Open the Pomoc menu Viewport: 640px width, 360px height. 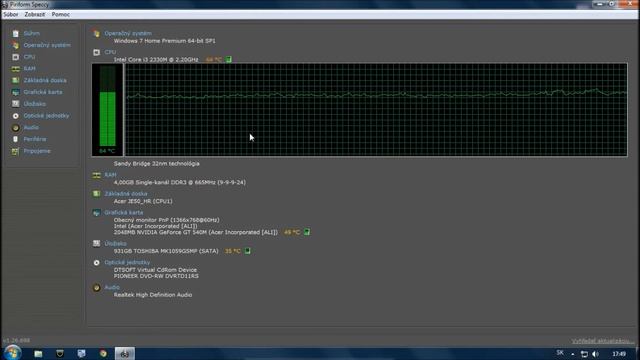60,14
